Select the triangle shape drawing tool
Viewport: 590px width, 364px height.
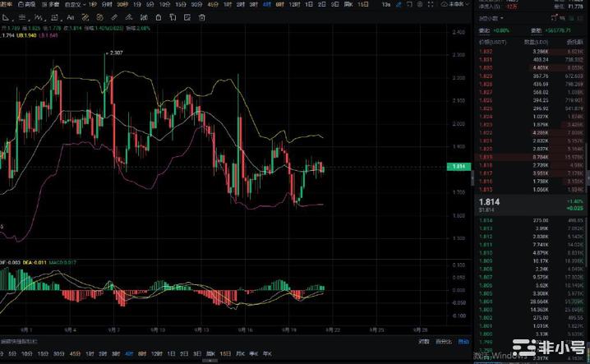(x=6, y=18)
